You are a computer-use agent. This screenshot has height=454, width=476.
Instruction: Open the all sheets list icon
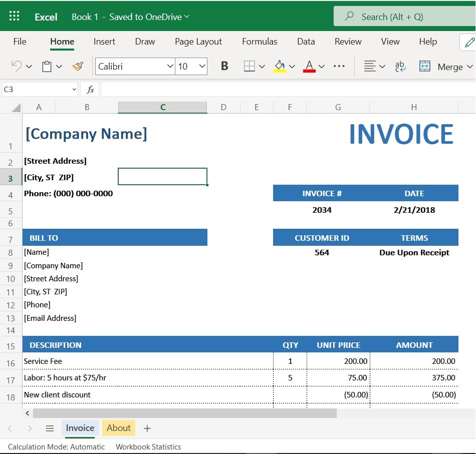click(50, 428)
